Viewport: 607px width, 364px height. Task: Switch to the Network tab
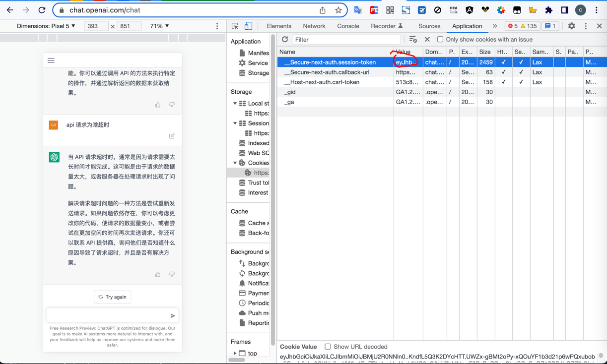tap(314, 26)
